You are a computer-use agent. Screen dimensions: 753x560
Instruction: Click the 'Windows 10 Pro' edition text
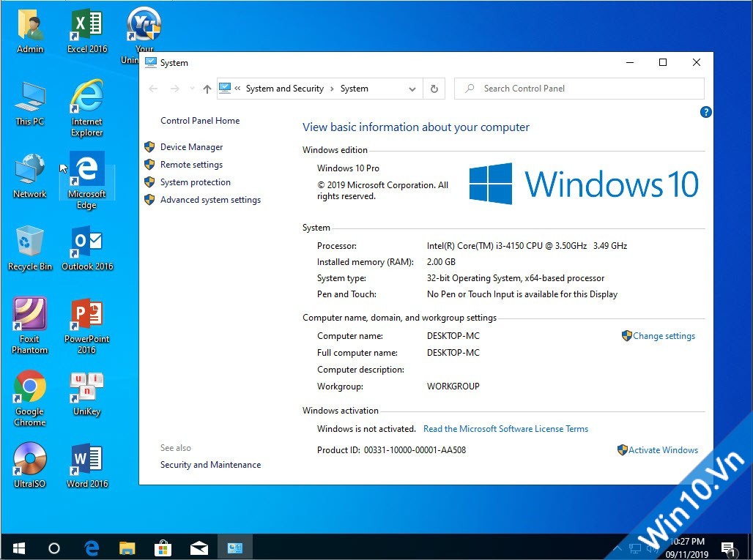coord(348,168)
